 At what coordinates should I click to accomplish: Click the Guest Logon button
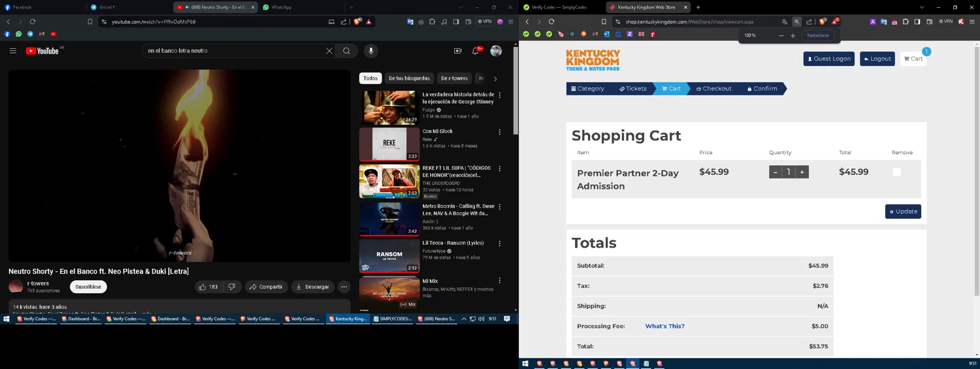click(x=829, y=59)
